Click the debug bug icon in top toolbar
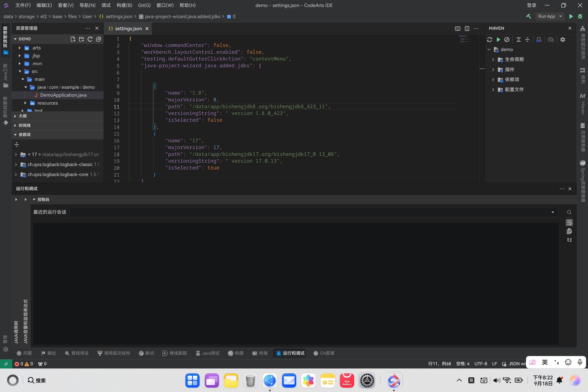The width and height of the screenshot is (588, 392). pyautogui.click(x=580, y=16)
